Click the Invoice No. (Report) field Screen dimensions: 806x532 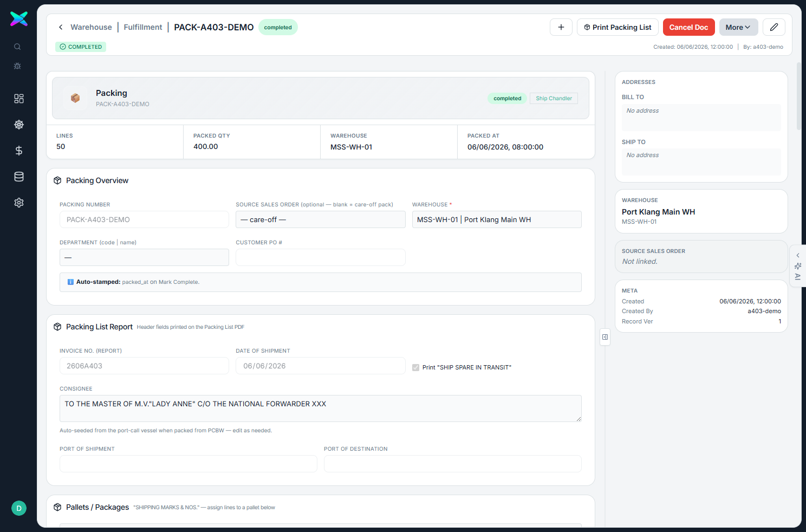tap(144, 366)
